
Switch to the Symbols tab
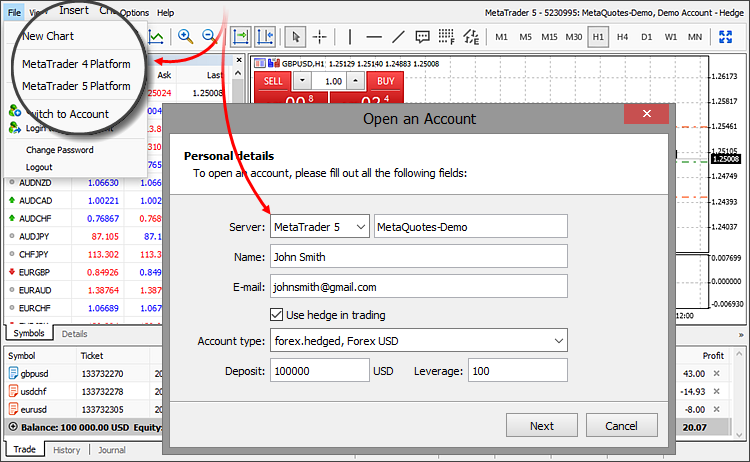(x=29, y=333)
